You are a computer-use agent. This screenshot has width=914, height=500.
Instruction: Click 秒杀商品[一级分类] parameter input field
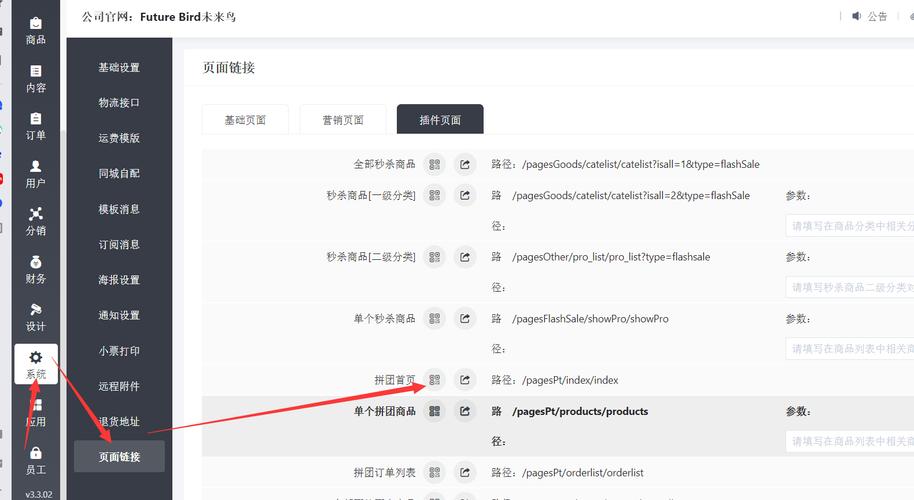pos(850,226)
